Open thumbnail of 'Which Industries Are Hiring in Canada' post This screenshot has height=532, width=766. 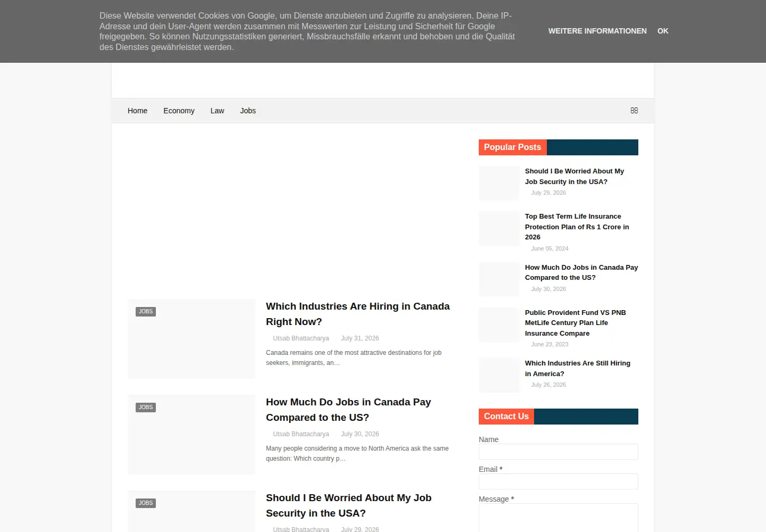coord(191,339)
